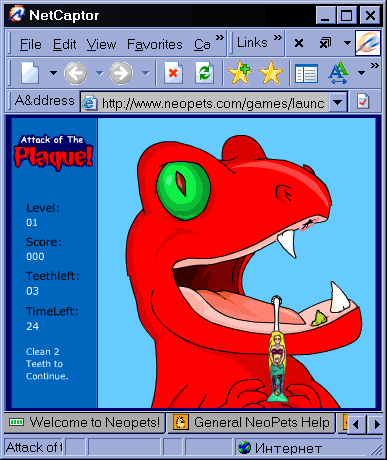Switch to Welcome to Neopets! tab
Screen dimensions: 387x460
(x=85, y=422)
